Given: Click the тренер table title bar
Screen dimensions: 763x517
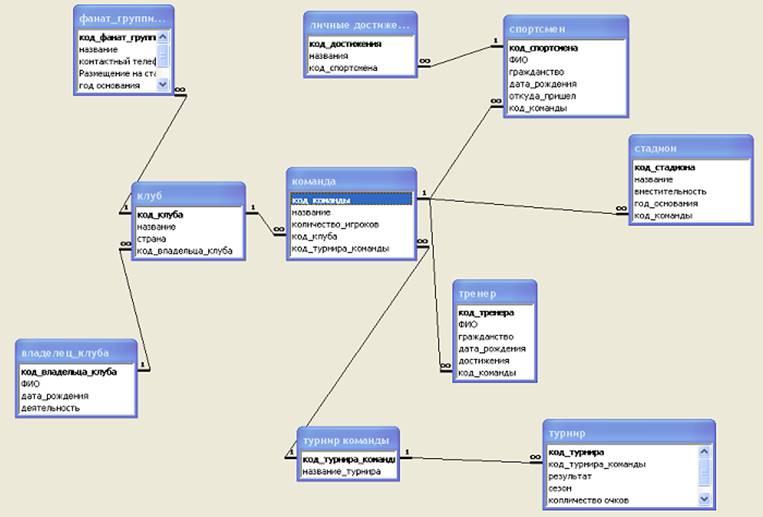Looking at the screenshot, I should 494,295.
